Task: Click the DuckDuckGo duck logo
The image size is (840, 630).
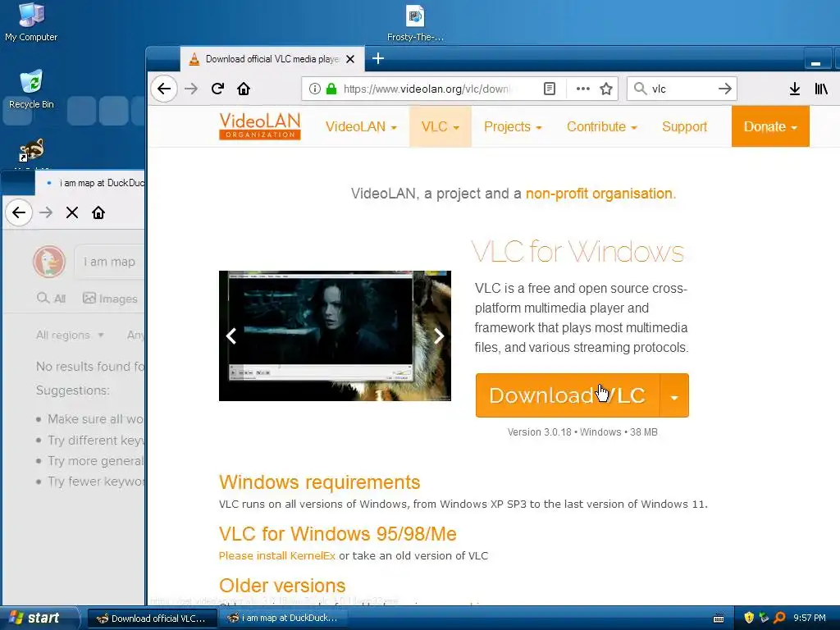Action: coord(49,262)
